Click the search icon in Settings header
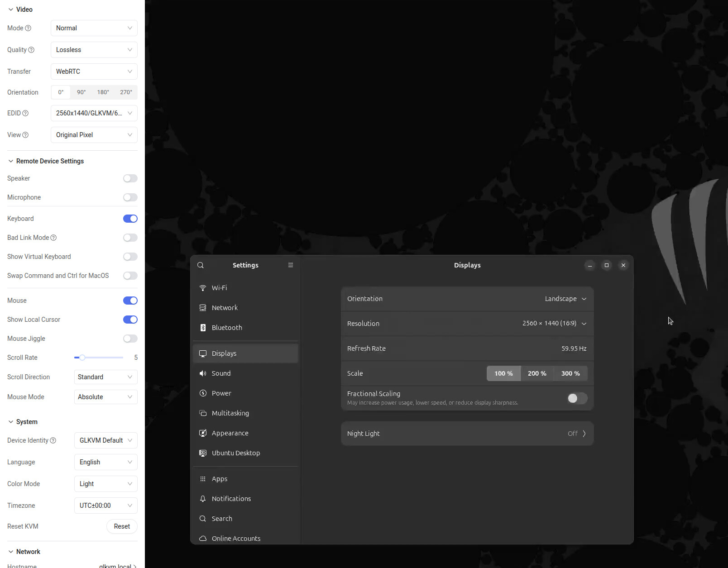The image size is (728, 568). click(x=201, y=265)
